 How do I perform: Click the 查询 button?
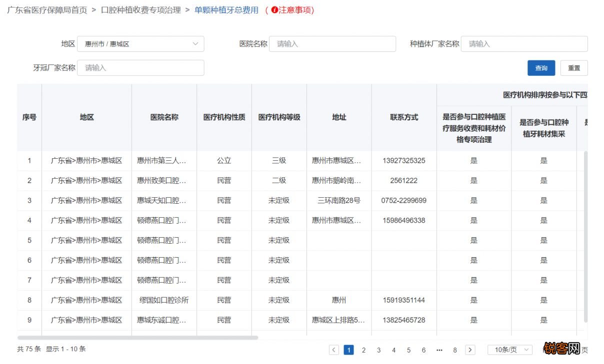[541, 68]
